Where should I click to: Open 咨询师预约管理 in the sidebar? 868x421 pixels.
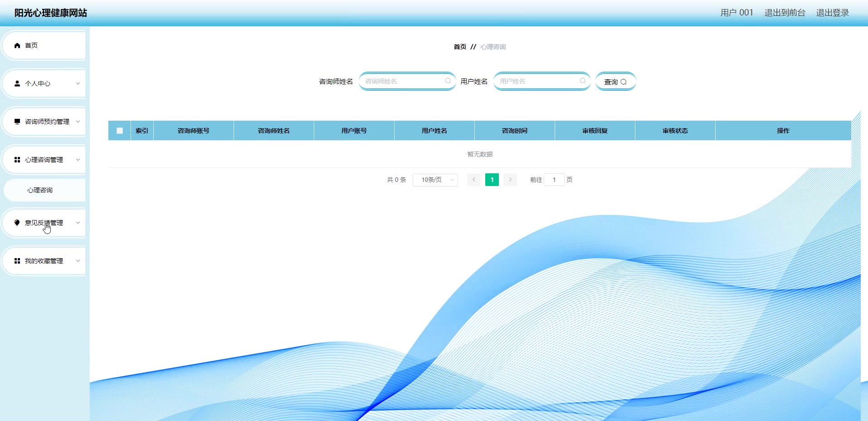[x=44, y=122]
